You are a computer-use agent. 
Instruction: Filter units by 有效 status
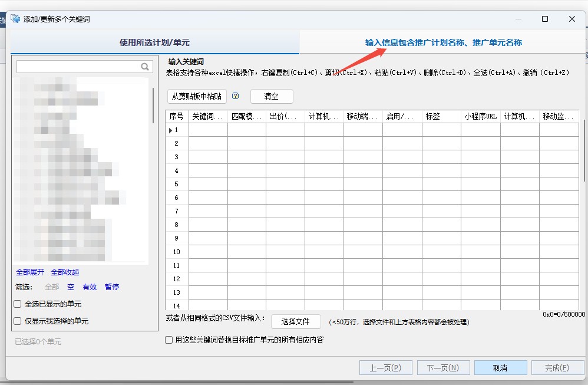click(x=90, y=287)
